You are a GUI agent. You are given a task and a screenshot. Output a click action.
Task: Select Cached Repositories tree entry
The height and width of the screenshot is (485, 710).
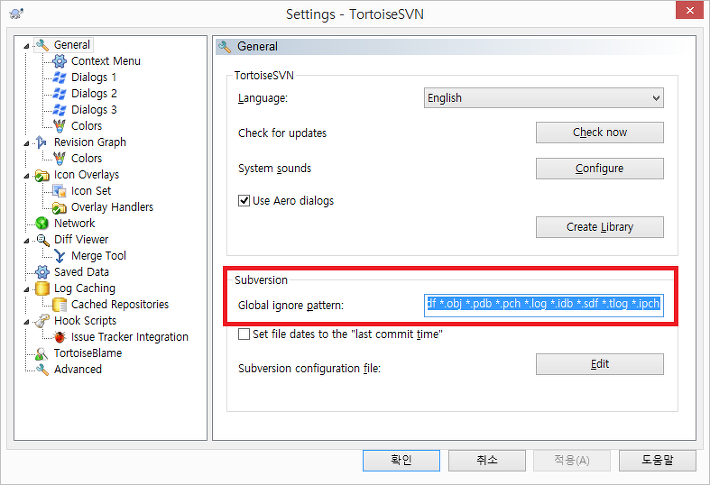(120, 305)
